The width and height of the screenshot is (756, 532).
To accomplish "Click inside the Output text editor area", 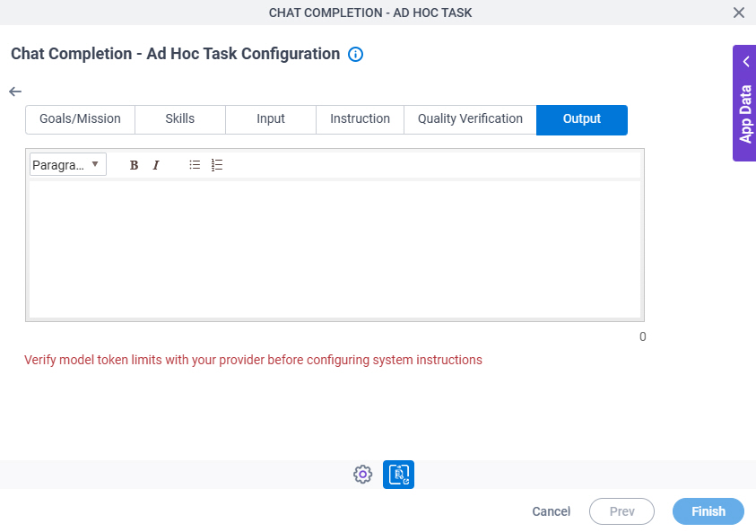I will (x=335, y=249).
